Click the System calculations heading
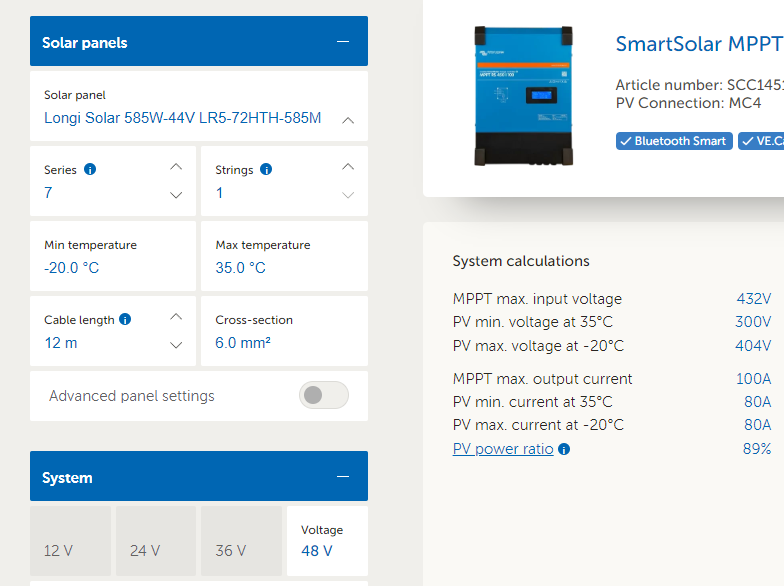 (x=521, y=261)
